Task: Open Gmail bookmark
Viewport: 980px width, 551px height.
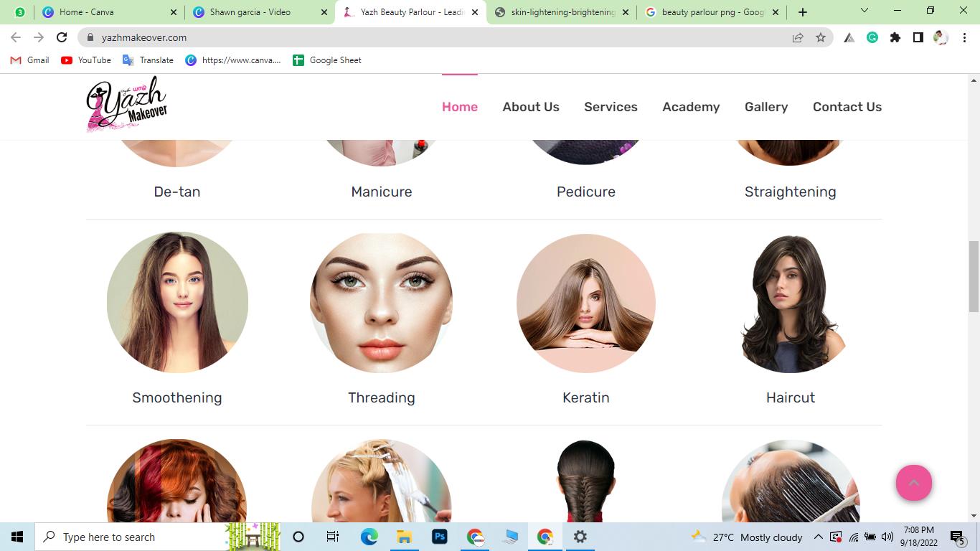Action: point(29,60)
